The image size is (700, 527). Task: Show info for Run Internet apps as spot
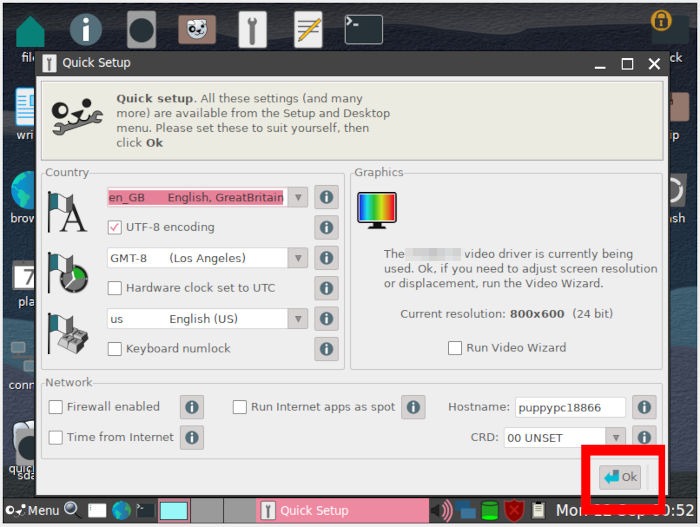413,407
